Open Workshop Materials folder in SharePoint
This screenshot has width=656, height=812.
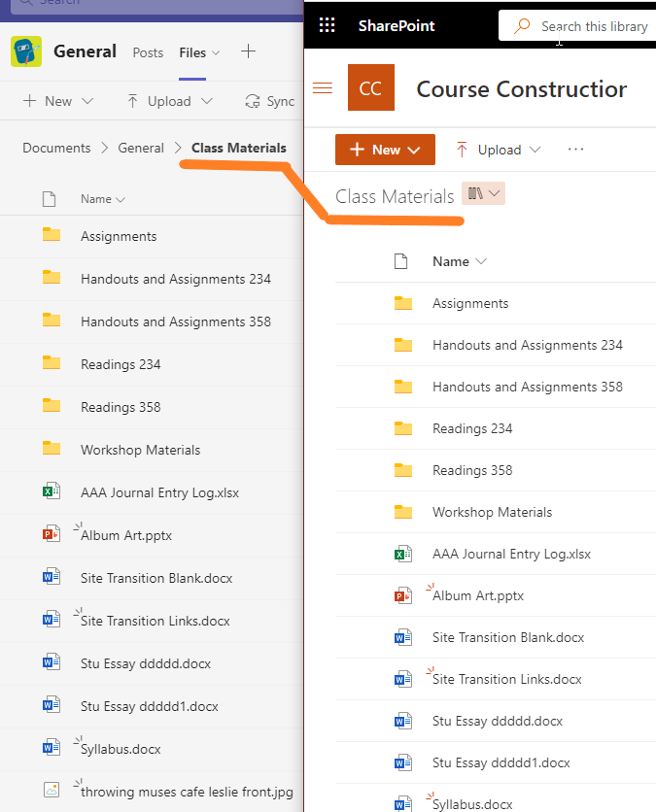click(x=493, y=512)
